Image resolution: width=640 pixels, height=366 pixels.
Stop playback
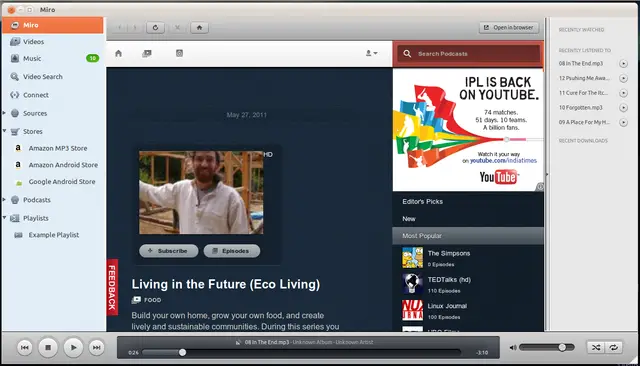click(48, 348)
